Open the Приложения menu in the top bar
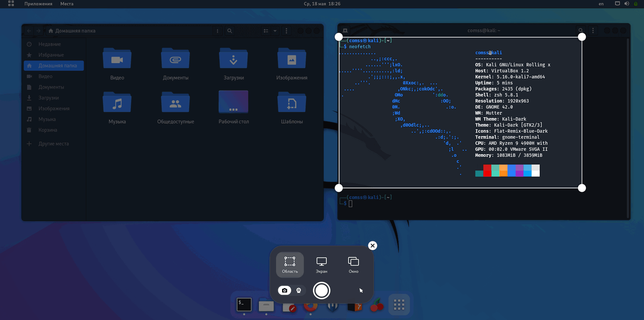 38,4
